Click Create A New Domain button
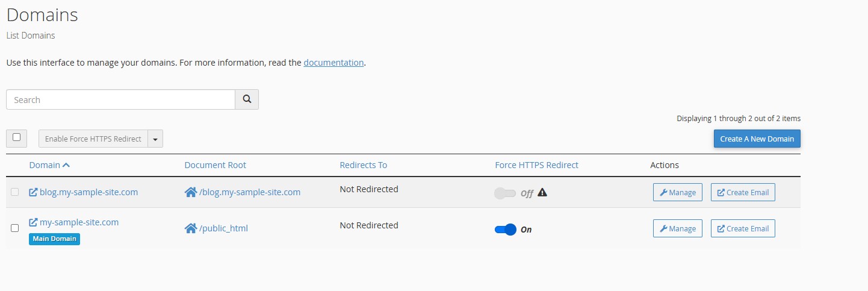This screenshot has width=868, height=291. [757, 139]
